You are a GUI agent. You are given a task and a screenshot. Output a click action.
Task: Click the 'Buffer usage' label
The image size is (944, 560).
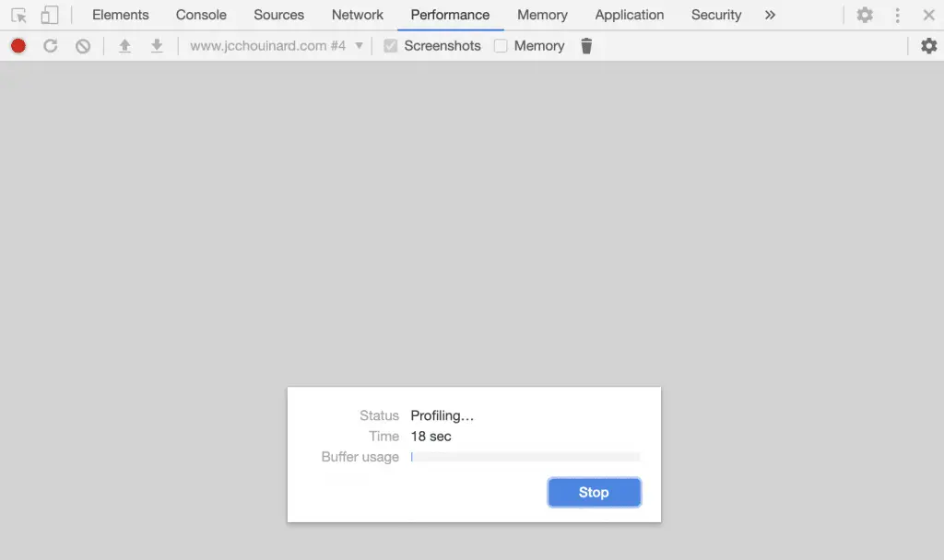360,457
